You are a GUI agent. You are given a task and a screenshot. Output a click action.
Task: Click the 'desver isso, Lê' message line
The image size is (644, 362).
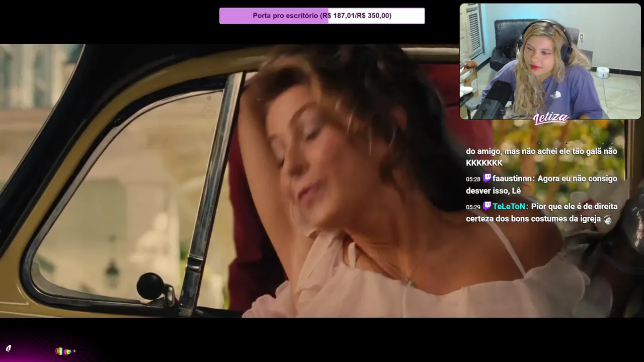493,191
